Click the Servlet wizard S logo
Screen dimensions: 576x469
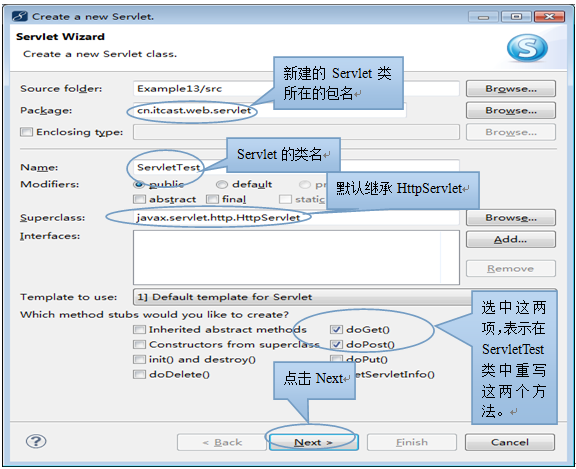click(x=527, y=48)
